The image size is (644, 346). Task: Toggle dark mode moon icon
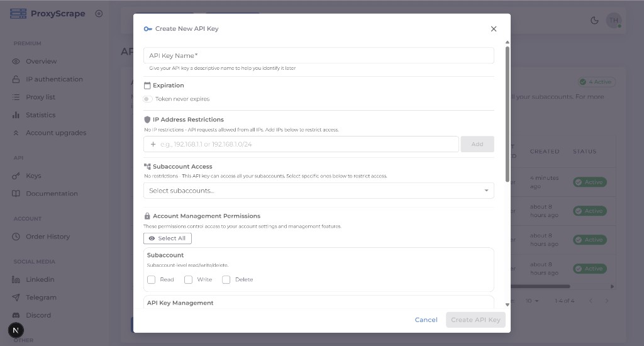click(x=594, y=20)
